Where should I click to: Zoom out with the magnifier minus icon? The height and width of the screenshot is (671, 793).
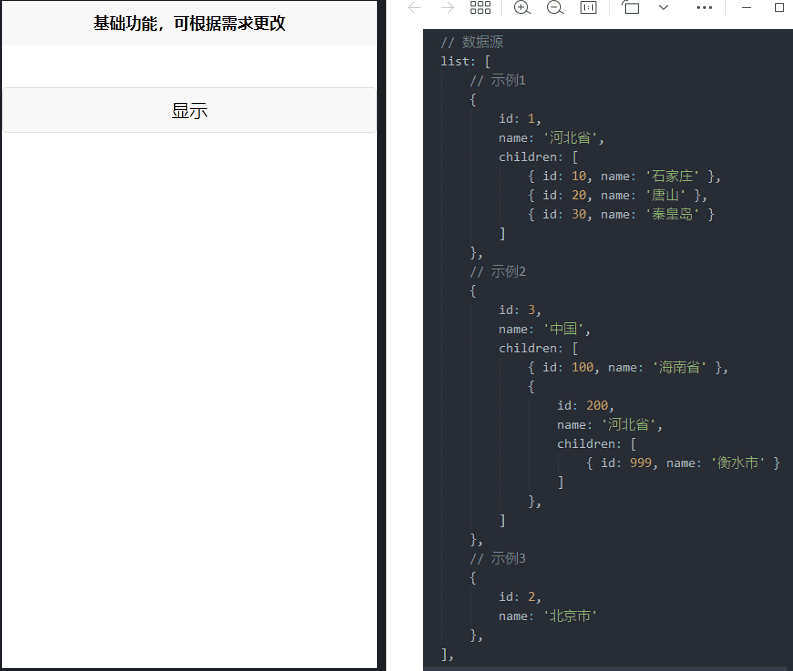click(x=555, y=8)
